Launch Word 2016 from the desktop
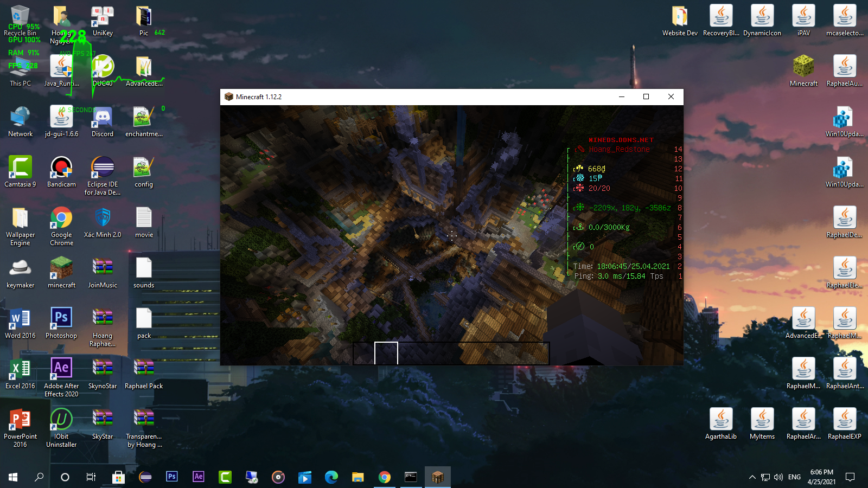This screenshot has height=488, width=868. pos(20,324)
